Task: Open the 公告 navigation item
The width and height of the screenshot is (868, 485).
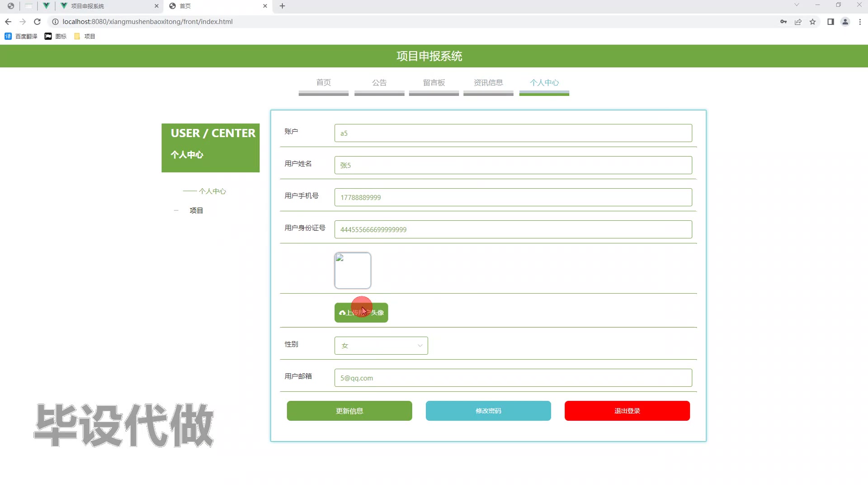Action: (379, 83)
